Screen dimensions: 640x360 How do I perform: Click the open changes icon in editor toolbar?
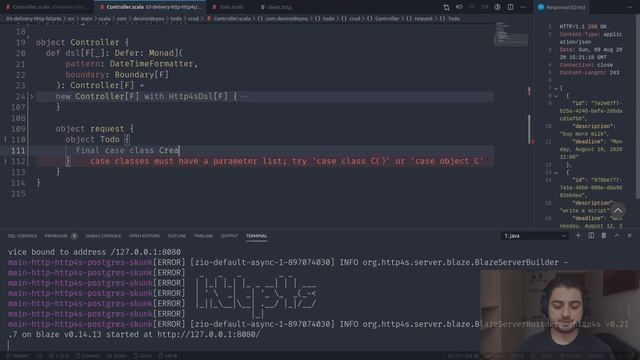[459, 7]
